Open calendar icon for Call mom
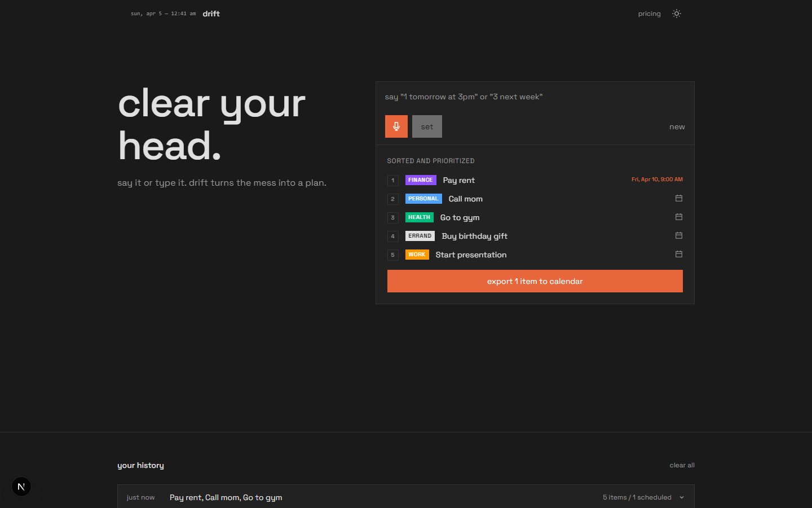The width and height of the screenshot is (812, 508). tap(678, 198)
